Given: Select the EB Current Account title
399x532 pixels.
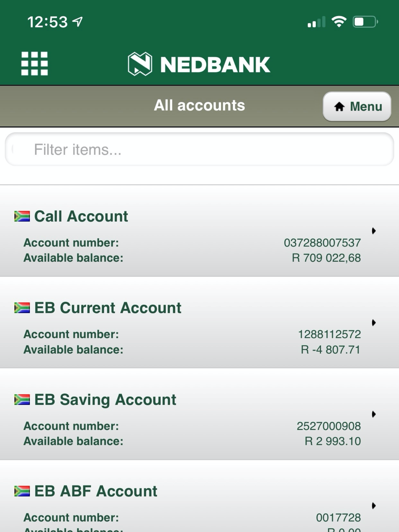Looking at the screenshot, I should (108, 308).
